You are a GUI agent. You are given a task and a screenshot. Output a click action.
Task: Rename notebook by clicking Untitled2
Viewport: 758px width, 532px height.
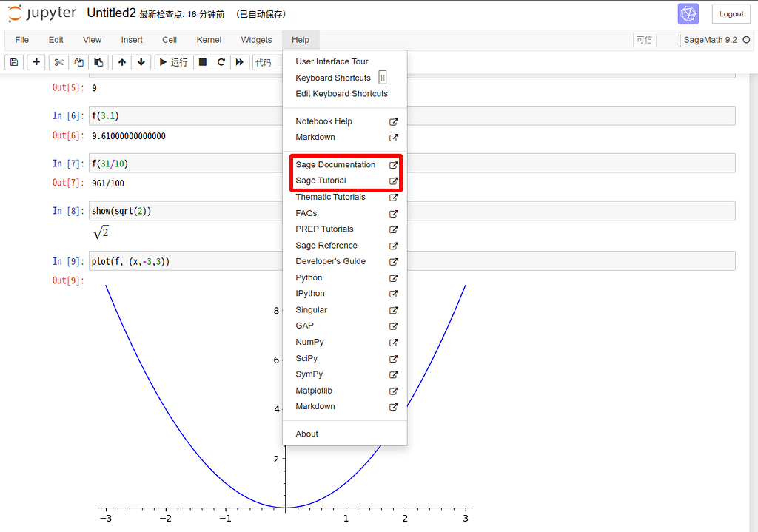[111, 13]
